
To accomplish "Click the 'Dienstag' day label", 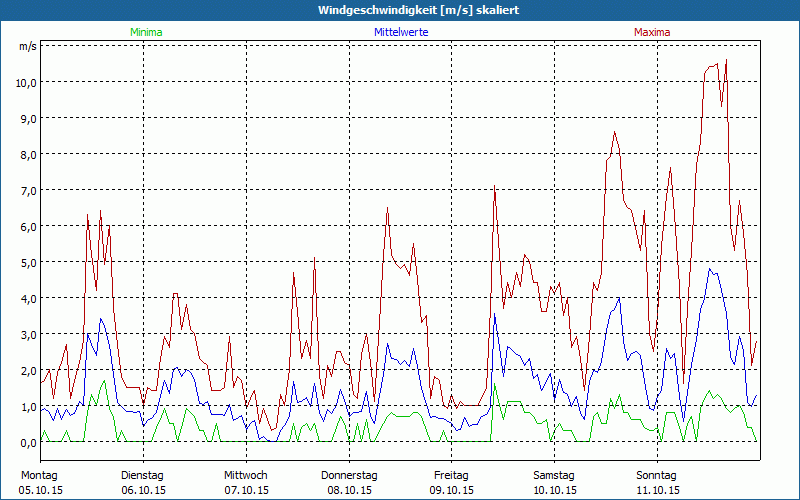I will pyautogui.click(x=142, y=476).
